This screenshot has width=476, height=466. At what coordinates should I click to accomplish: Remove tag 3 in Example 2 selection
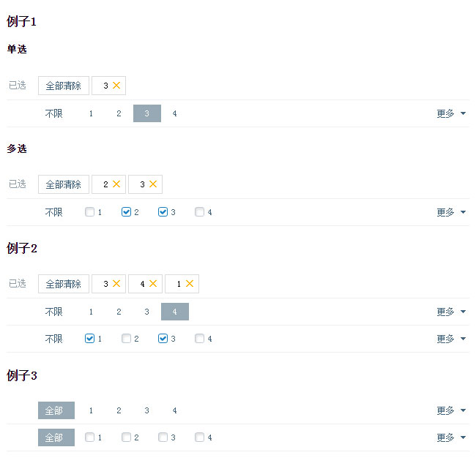[x=116, y=284]
